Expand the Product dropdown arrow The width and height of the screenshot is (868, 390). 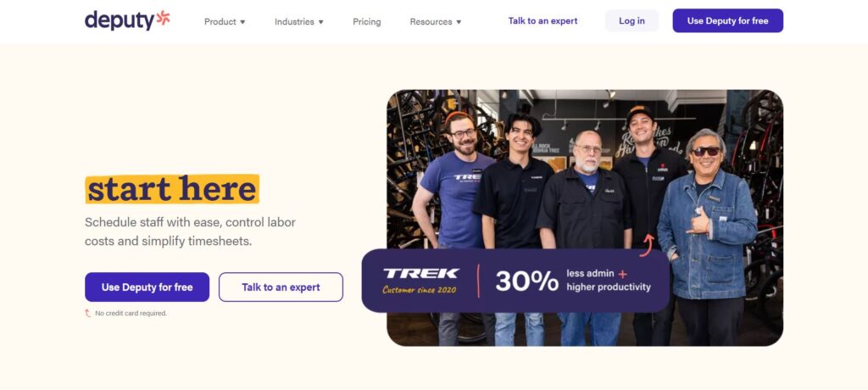point(242,22)
